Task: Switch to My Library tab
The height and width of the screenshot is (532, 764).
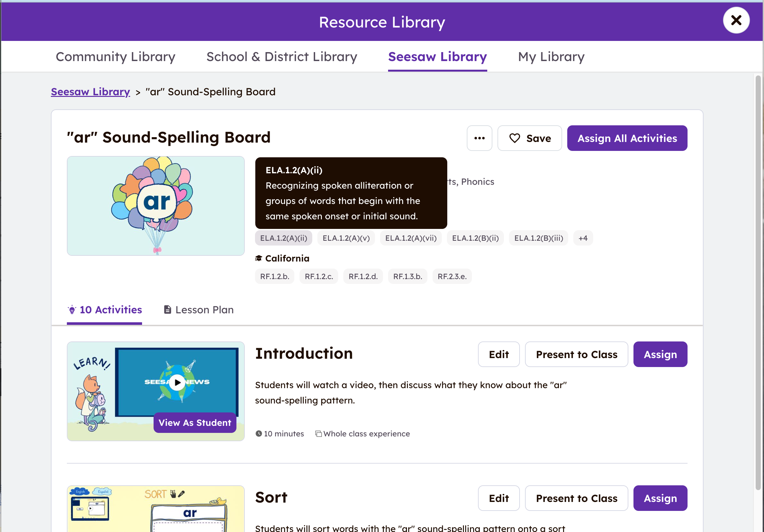Action: pos(551,57)
